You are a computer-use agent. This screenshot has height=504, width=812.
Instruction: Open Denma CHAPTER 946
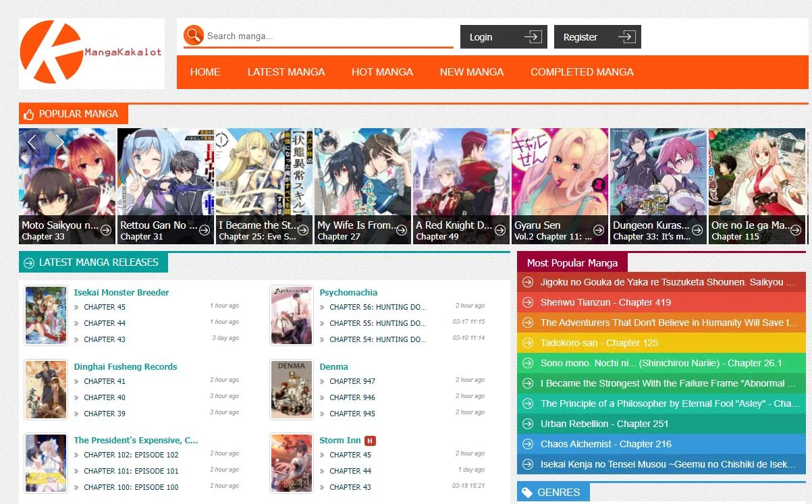(x=352, y=397)
